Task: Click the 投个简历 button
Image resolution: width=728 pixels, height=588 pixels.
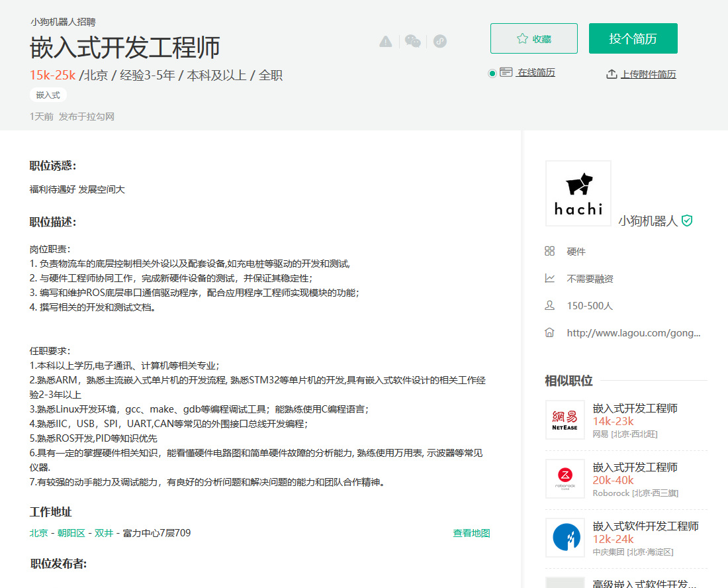Action: pos(633,38)
